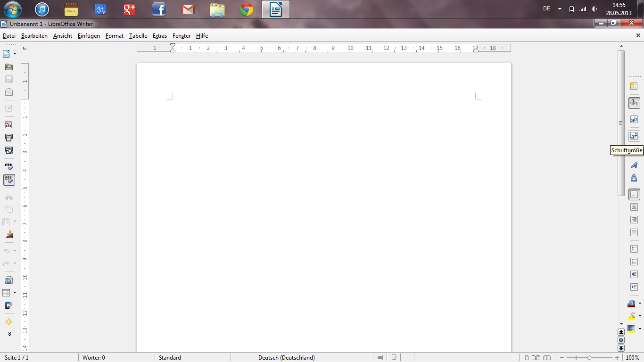644x362 pixels.
Task: Open the Navigator star icon
Action: tap(8, 322)
